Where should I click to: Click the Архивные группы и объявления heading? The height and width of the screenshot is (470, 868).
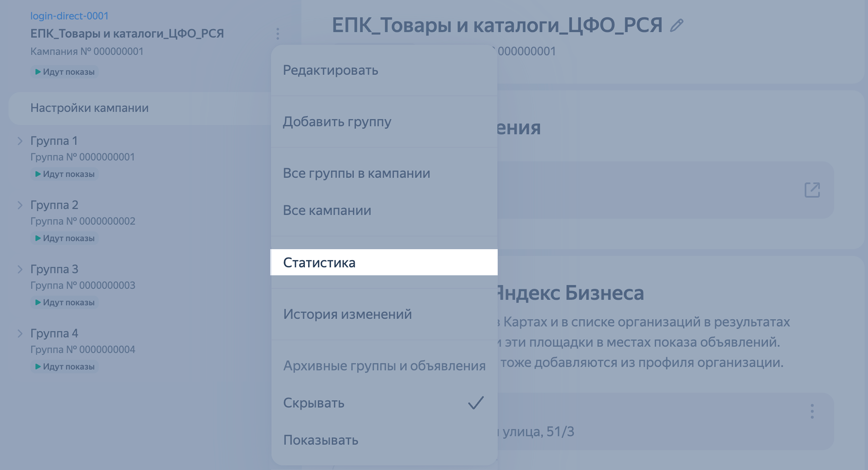[384, 366]
